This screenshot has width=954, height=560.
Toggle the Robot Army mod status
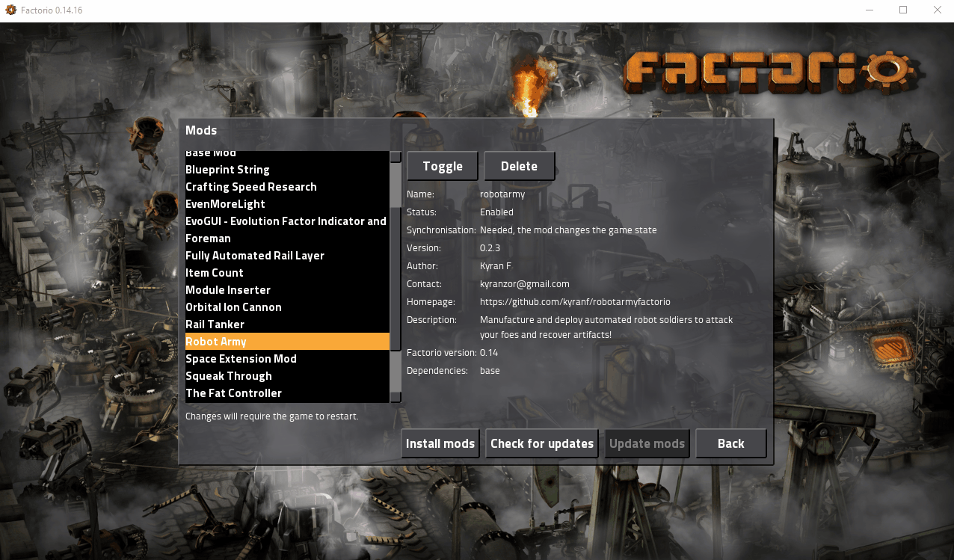pyautogui.click(x=443, y=167)
